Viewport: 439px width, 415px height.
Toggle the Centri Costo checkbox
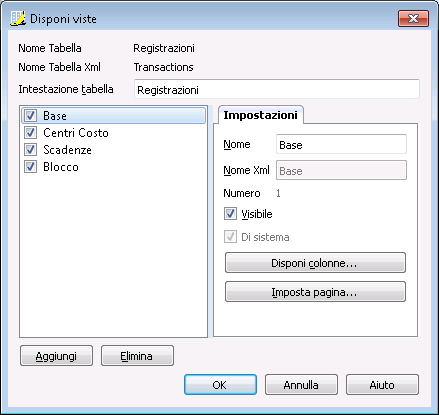tap(30, 133)
